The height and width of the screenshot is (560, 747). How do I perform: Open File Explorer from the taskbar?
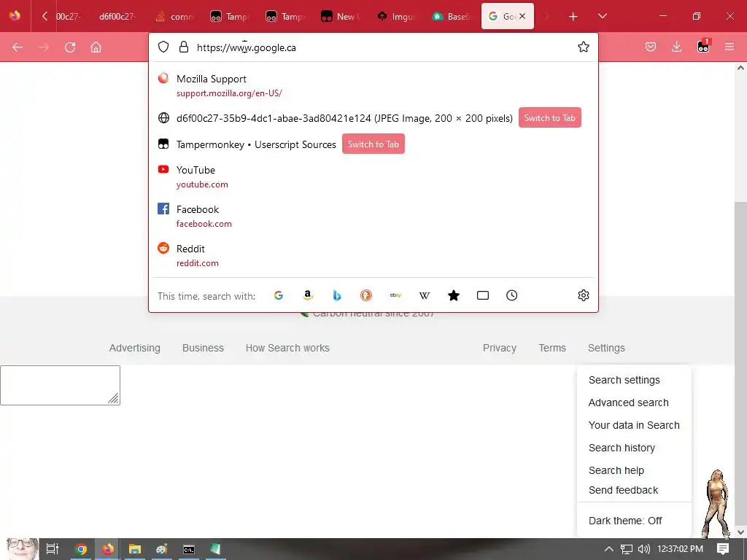coord(135,549)
